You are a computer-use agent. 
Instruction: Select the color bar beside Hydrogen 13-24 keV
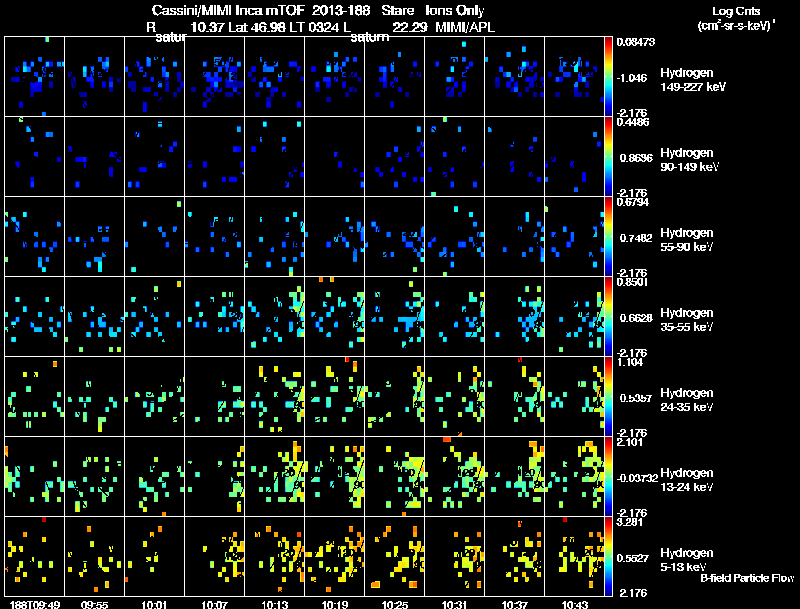pos(608,477)
